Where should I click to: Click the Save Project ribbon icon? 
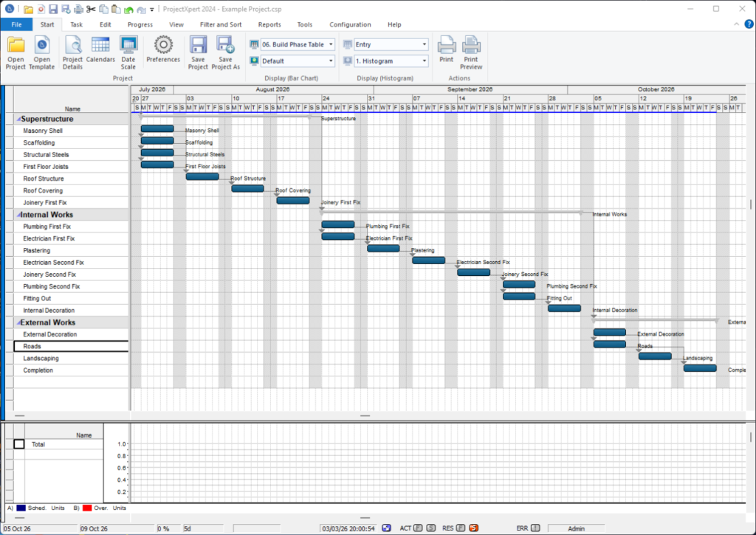[x=198, y=45]
